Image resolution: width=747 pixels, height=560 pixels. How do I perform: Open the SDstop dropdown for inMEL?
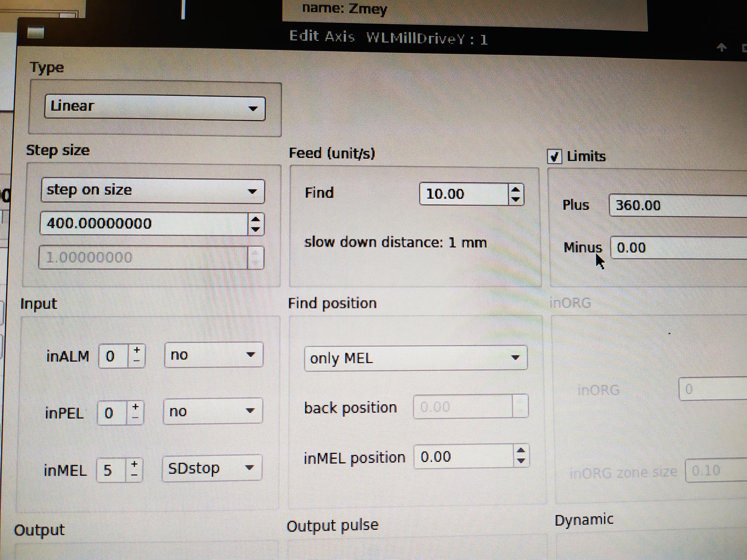point(212,468)
